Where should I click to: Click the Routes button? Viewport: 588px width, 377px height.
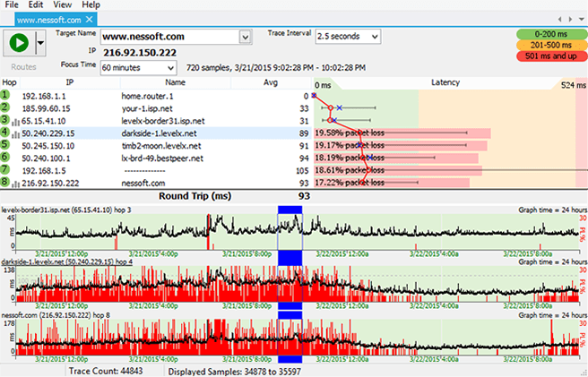click(24, 65)
